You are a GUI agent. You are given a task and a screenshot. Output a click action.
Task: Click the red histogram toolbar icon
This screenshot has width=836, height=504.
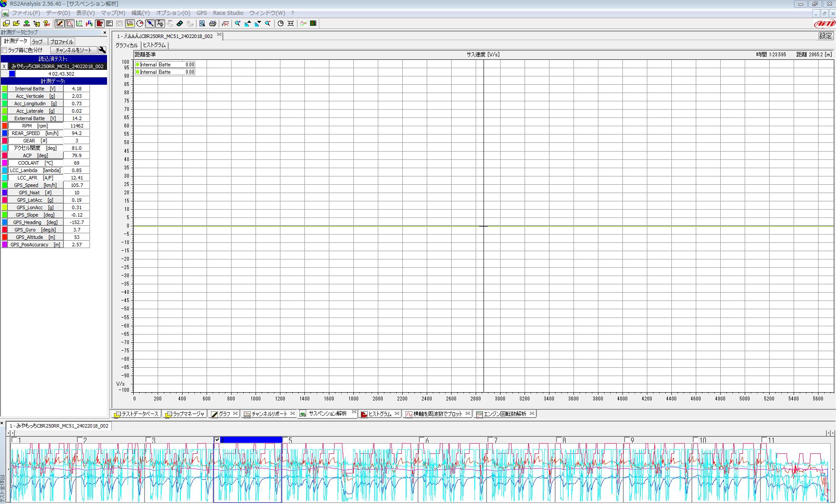click(x=99, y=24)
